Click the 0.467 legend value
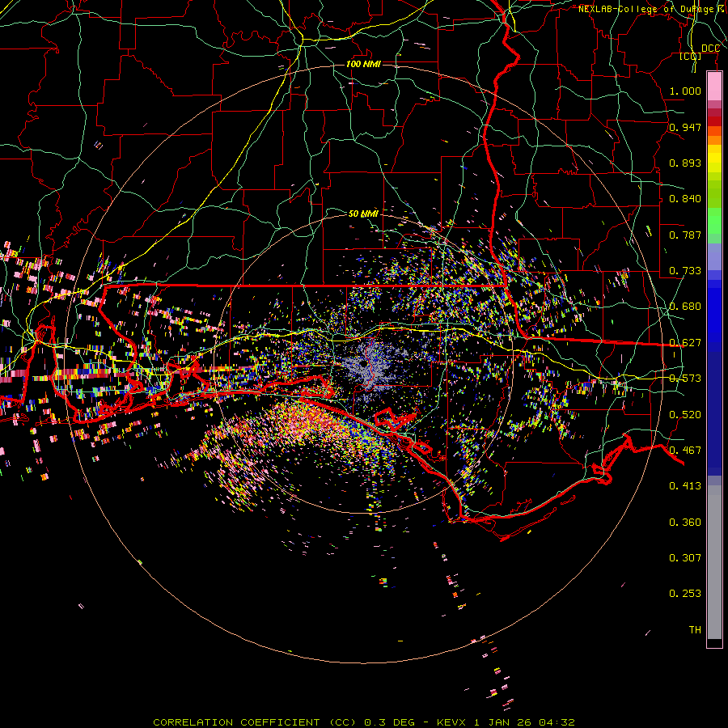The image size is (728, 728). point(685,451)
